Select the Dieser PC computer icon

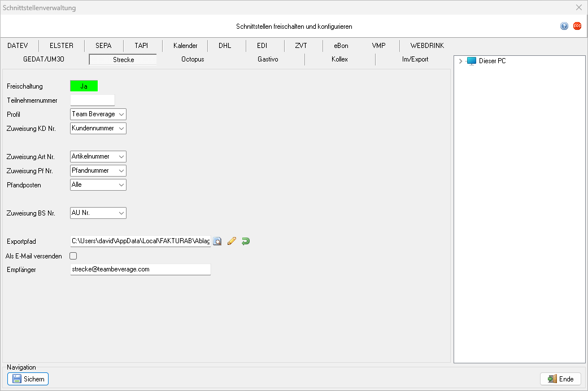pyautogui.click(x=472, y=61)
